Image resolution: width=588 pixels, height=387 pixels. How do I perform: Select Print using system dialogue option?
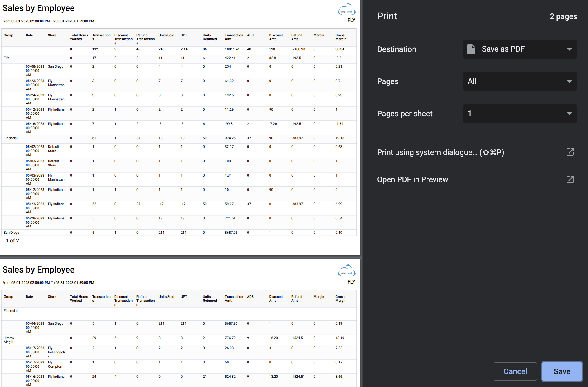point(475,152)
